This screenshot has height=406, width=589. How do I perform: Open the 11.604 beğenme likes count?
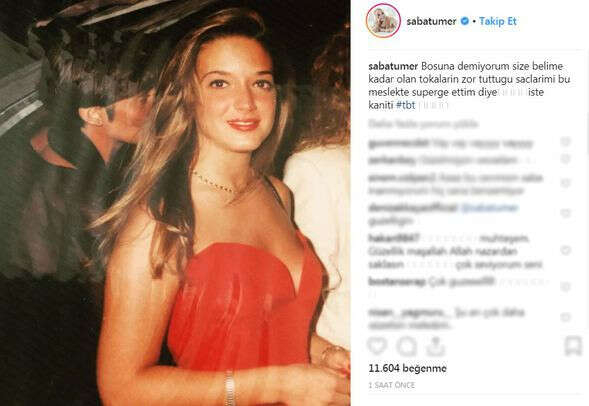click(408, 368)
